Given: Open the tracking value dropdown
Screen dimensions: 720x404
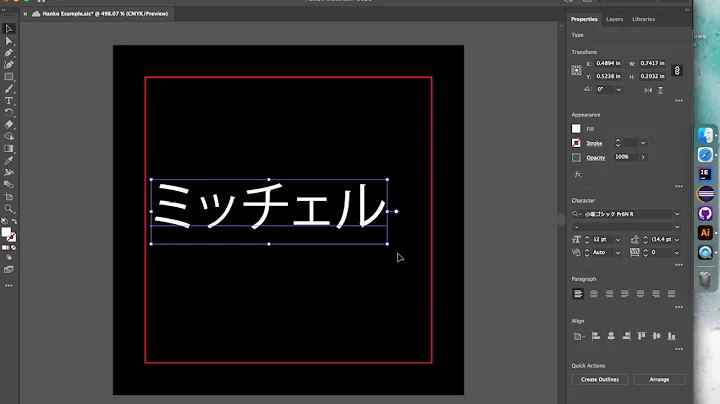Looking at the screenshot, I should [x=677, y=252].
